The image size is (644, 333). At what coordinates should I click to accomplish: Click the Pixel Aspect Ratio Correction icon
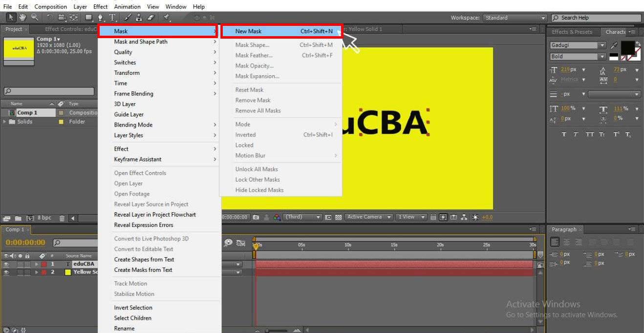(434, 217)
